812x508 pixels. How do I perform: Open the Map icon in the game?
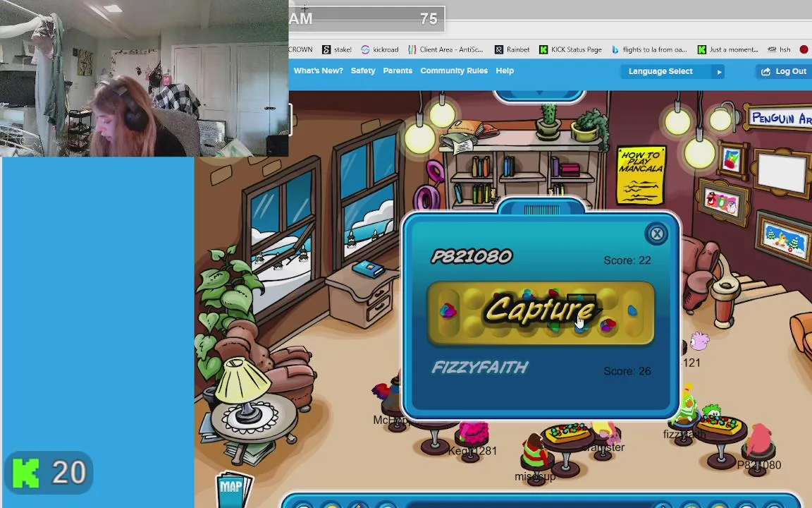point(234,489)
